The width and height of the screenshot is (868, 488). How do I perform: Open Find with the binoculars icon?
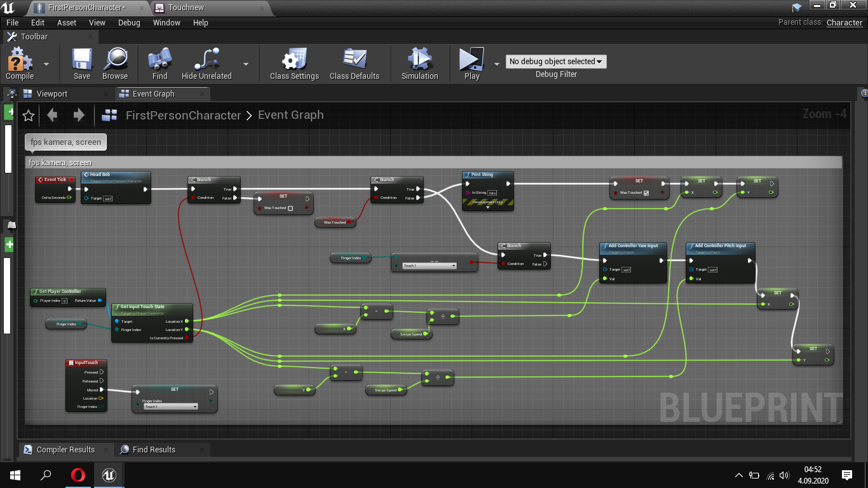(x=160, y=59)
